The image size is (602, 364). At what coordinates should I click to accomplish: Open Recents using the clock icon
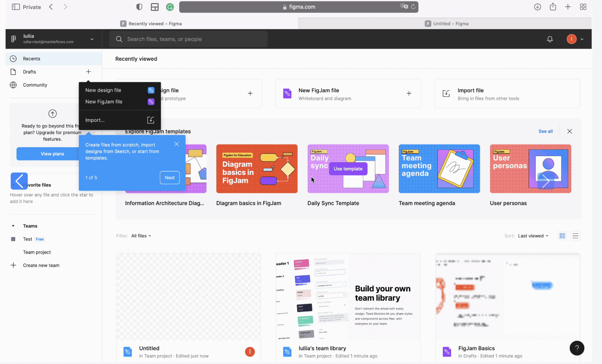click(x=13, y=59)
